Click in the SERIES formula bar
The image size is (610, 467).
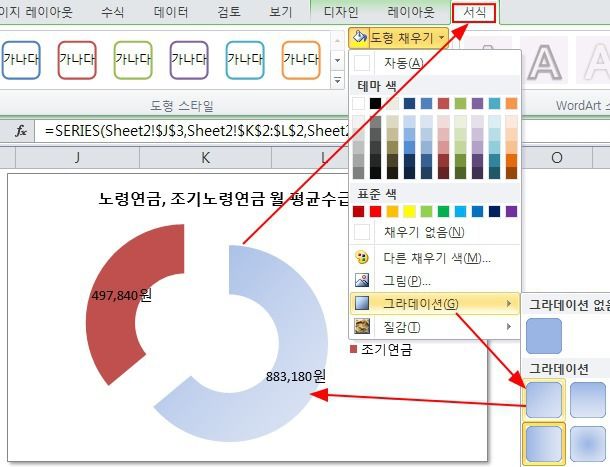pos(192,131)
